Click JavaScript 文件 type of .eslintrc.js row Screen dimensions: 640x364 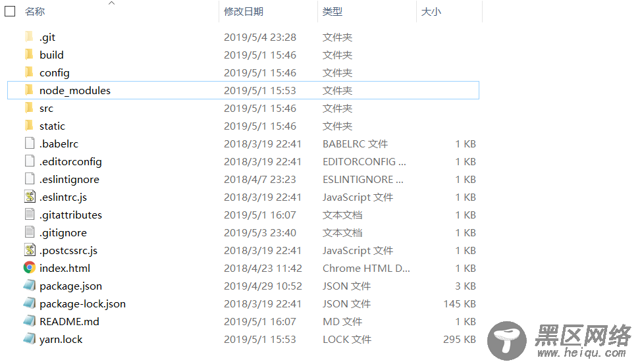[x=358, y=197]
